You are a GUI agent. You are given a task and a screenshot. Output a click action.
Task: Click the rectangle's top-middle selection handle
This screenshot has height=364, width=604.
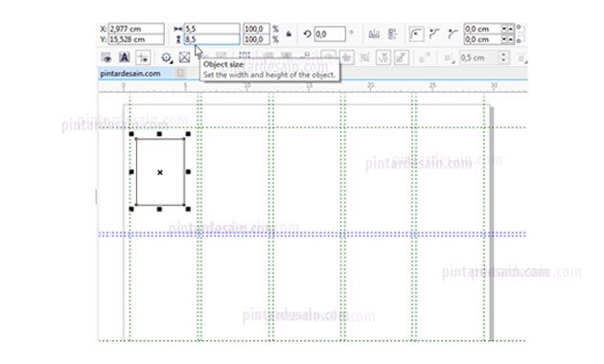(x=159, y=134)
